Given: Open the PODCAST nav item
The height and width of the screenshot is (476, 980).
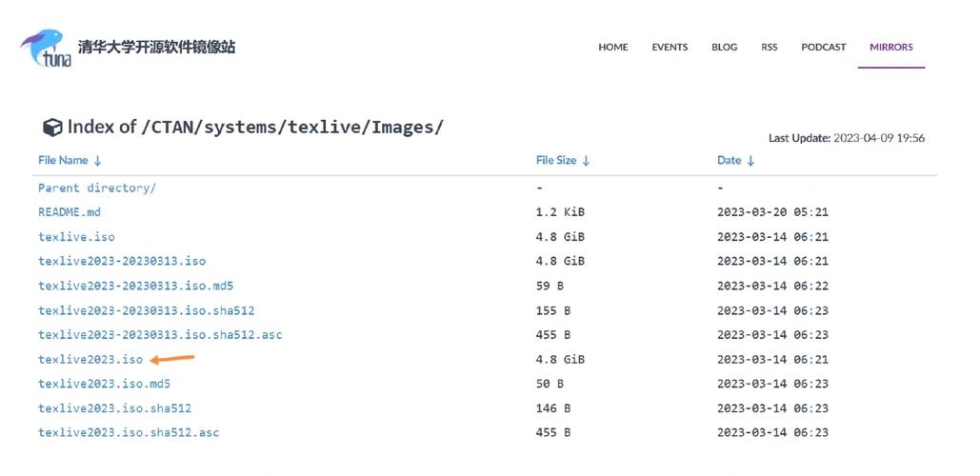Looking at the screenshot, I should [x=823, y=47].
